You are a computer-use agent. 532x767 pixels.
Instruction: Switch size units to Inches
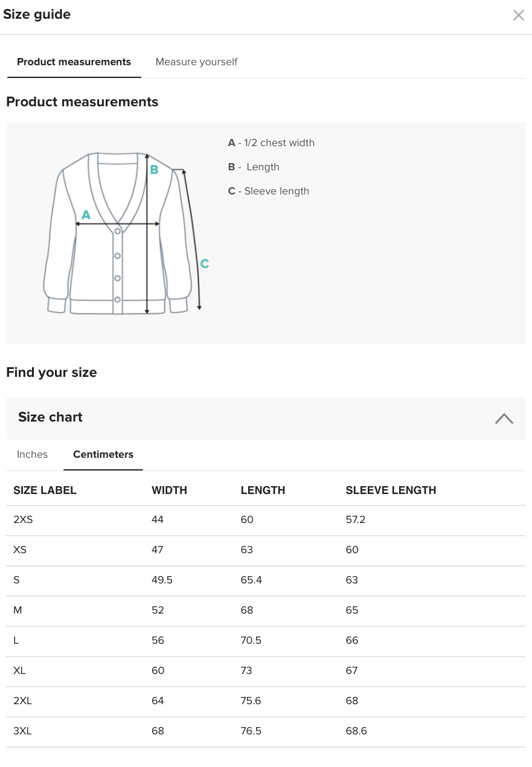[32, 454]
